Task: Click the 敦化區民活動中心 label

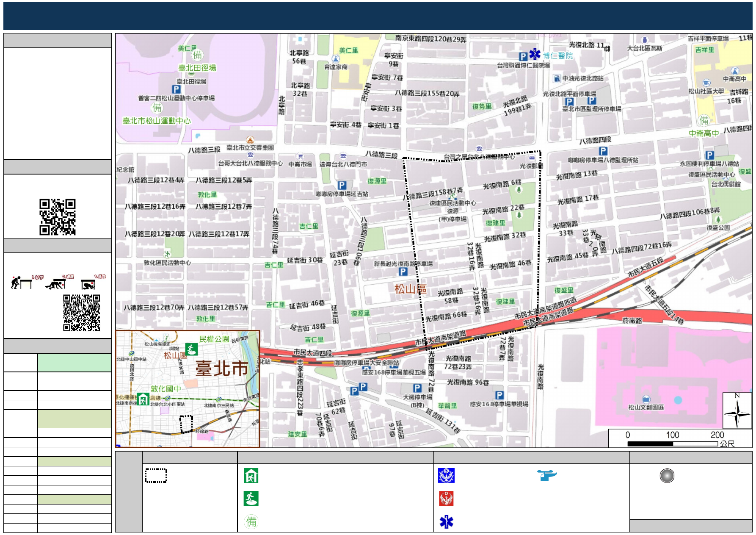Action: (x=167, y=263)
